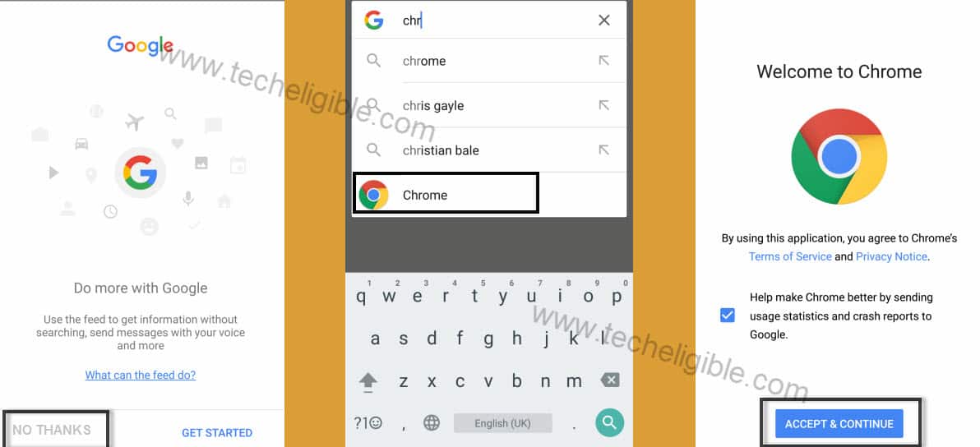The height and width of the screenshot is (447, 980).
Task: Tap the ACCEPT & CONTINUE button
Action: [x=839, y=424]
